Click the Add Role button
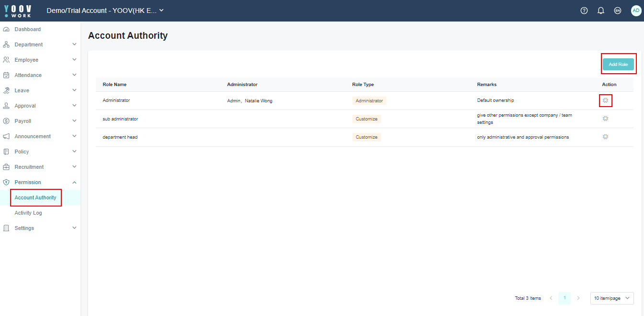This screenshot has width=644, height=316. click(618, 64)
